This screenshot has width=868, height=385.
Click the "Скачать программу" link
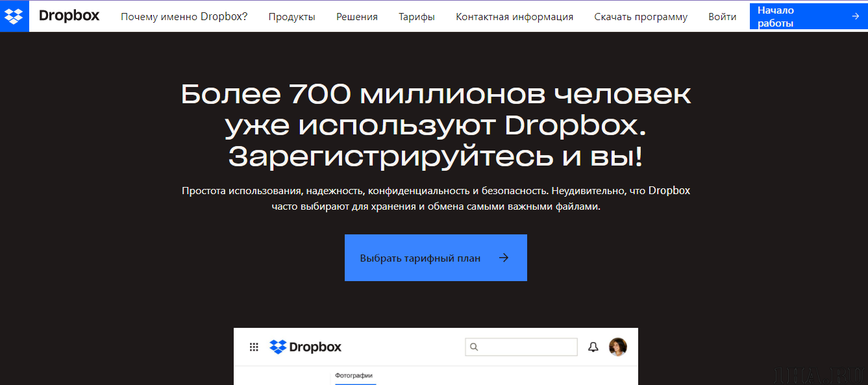[640, 17]
